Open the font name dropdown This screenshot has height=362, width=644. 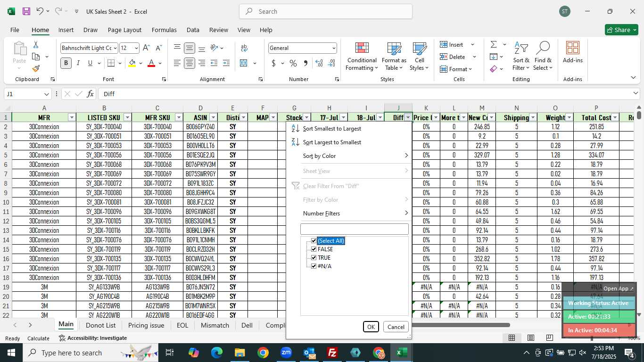click(115, 48)
